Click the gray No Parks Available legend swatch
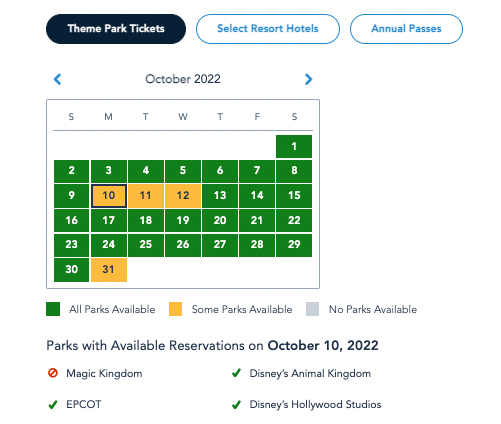 tap(312, 309)
